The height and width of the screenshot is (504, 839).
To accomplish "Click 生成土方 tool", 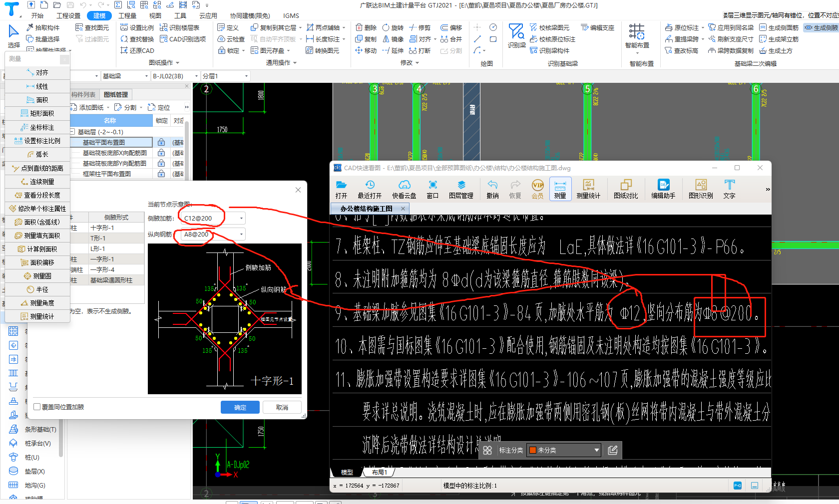I will click(776, 50).
